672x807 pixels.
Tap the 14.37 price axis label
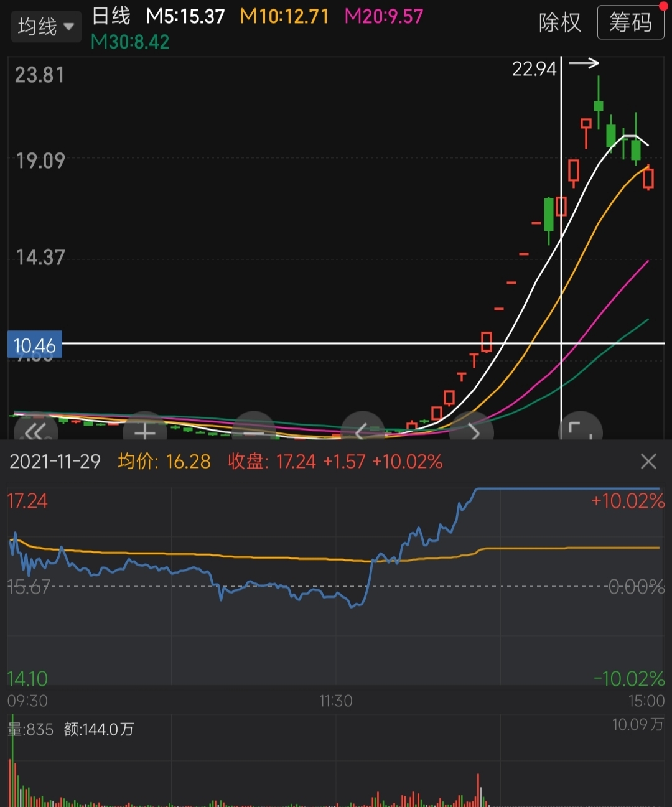click(40, 257)
